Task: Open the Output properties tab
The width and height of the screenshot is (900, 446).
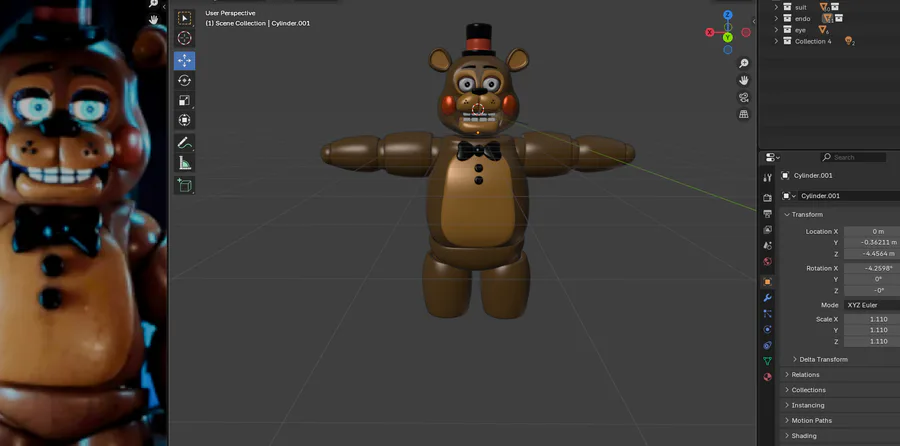Action: [767, 214]
